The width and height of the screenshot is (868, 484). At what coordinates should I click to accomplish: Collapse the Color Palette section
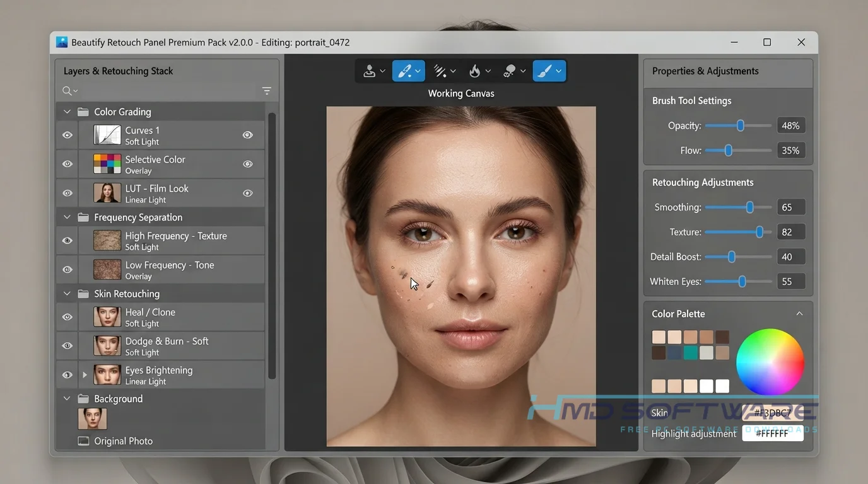click(x=799, y=313)
